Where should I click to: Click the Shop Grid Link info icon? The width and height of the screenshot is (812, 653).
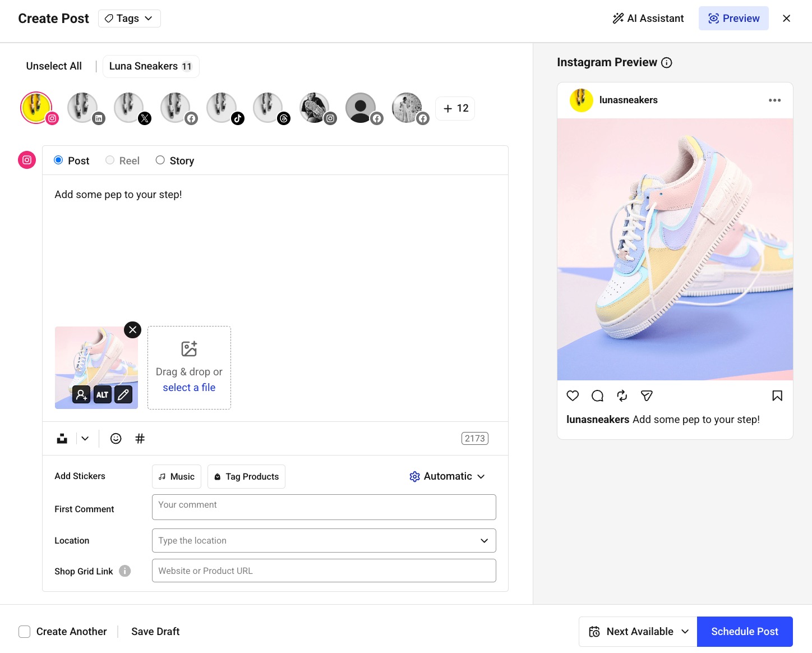[124, 571]
